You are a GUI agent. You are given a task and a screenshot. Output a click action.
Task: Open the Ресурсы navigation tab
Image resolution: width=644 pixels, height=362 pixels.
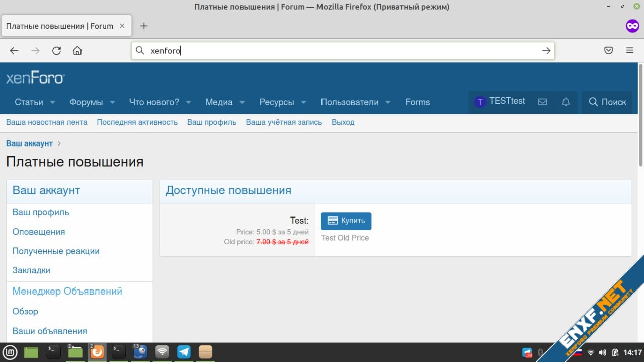coord(276,102)
